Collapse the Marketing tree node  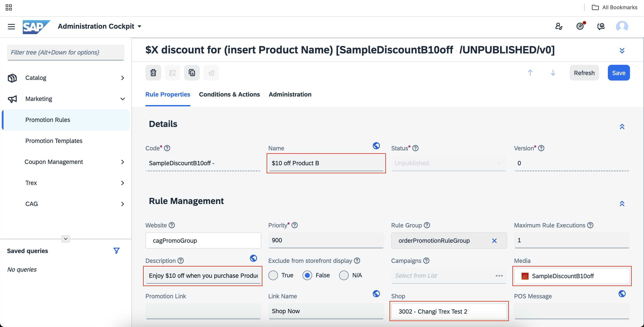click(122, 99)
